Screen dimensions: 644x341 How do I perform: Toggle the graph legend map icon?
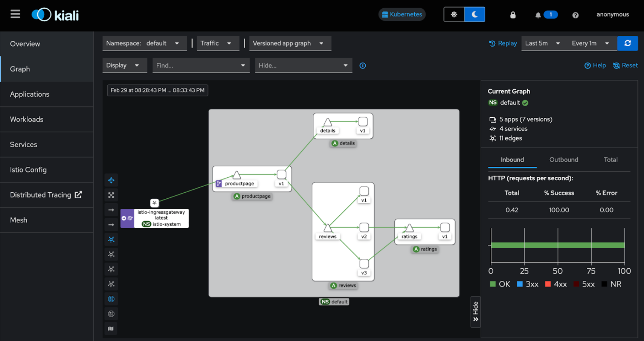pyautogui.click(x=111, y=329)
